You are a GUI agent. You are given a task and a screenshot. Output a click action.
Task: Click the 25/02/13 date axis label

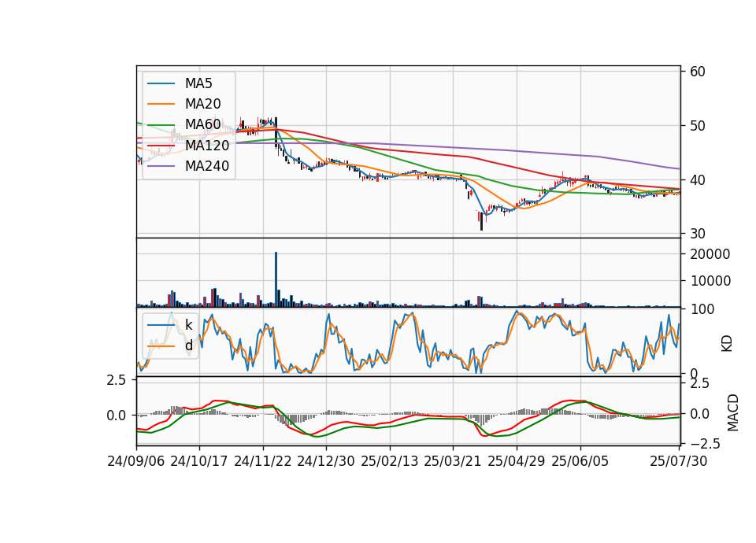coord(389,461)
